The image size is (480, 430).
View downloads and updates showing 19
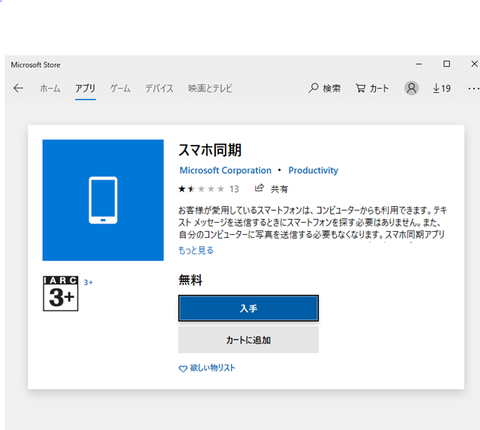[x=442, y=88]
